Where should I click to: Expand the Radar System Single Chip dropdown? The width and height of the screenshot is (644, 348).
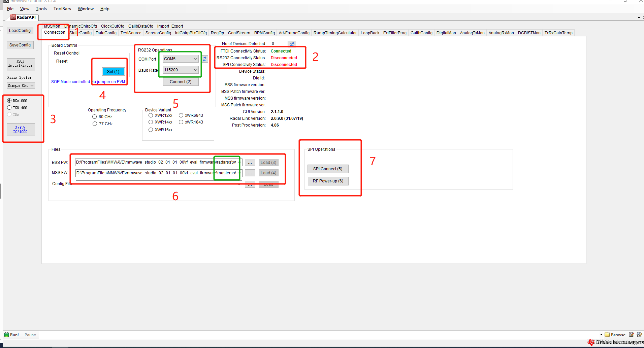click(x=32, y=86)
